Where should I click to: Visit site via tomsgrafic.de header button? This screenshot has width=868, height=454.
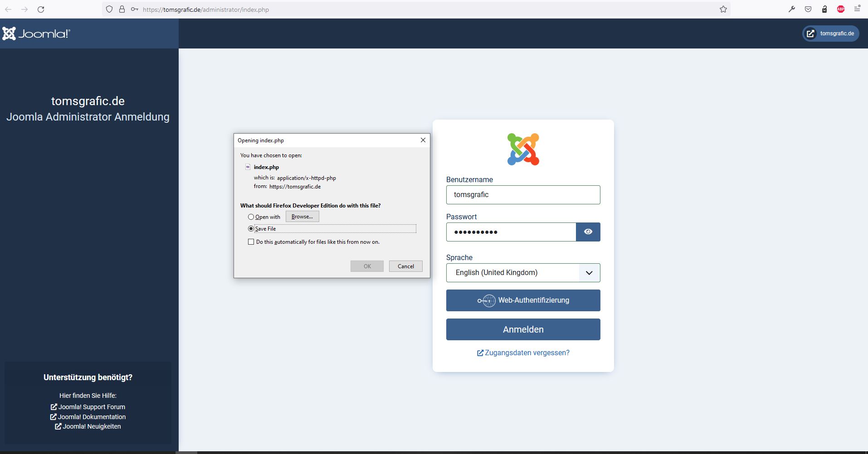[x=831, y=34]
